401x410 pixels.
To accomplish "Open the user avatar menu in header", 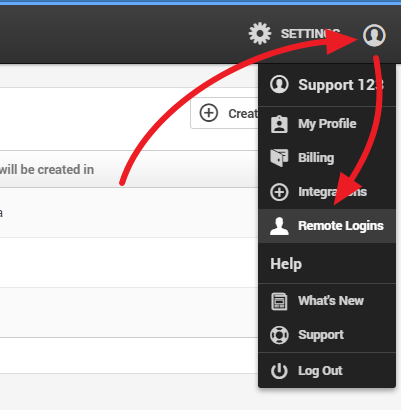I will [374, 35].
